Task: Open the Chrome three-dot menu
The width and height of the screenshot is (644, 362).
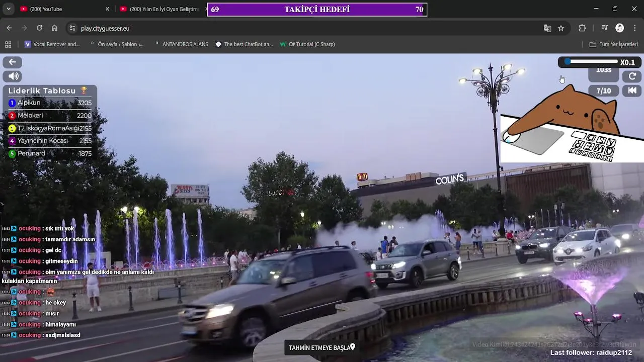Action: 635,28
